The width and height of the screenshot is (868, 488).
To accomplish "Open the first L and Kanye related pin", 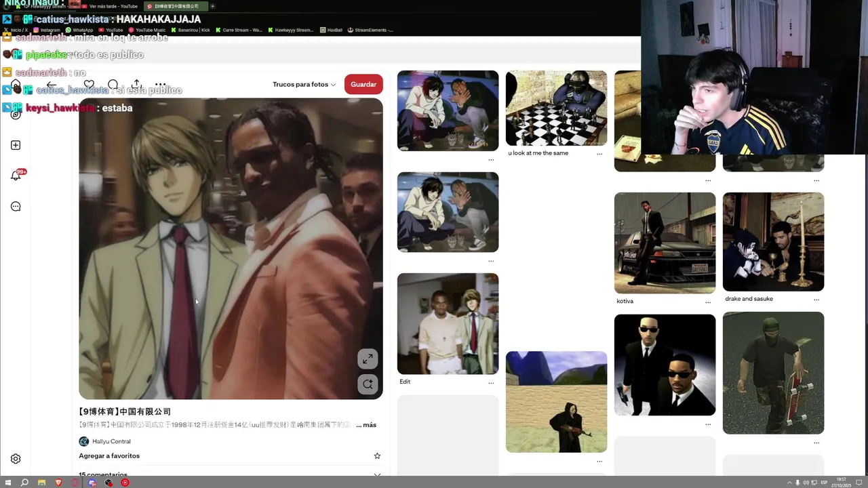I will click(x=448, y=110).
